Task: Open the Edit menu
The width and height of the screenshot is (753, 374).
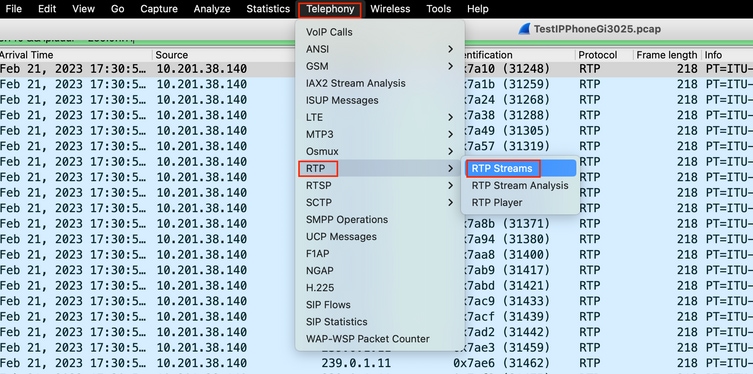Action: click(47, 9)
